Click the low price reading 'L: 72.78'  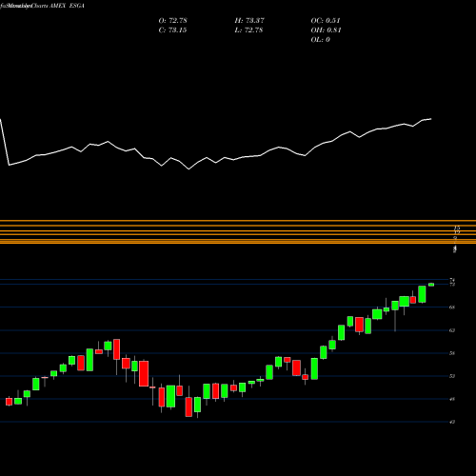click(248, 30)
